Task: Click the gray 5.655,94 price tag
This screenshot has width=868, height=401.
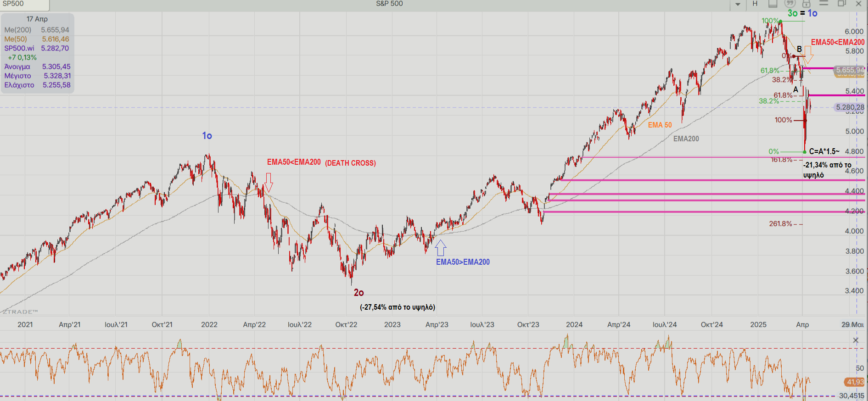Action: pos(850,70)
